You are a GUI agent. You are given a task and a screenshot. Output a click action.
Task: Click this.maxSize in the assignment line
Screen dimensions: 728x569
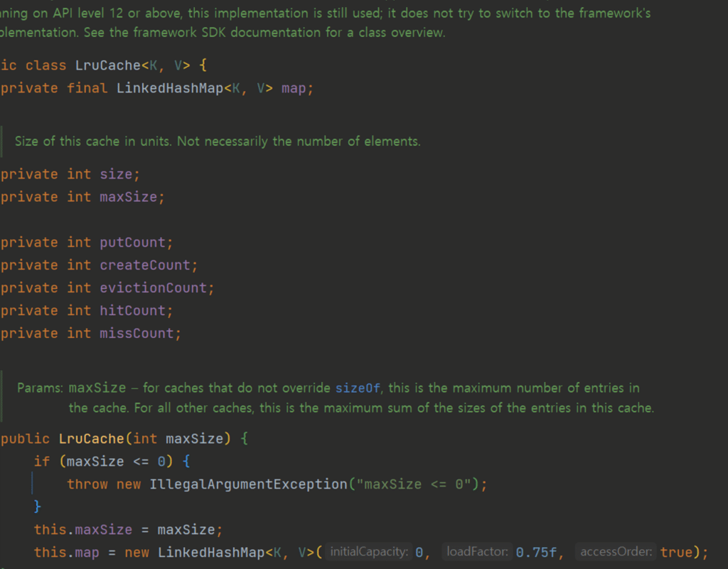(83, 530)
